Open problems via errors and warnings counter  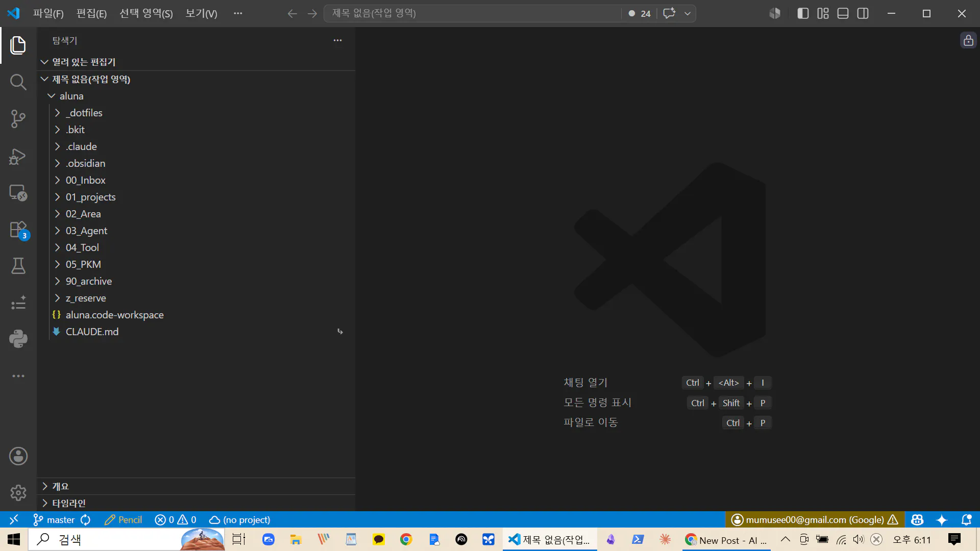pyautogui.click(x=176, y=520)
